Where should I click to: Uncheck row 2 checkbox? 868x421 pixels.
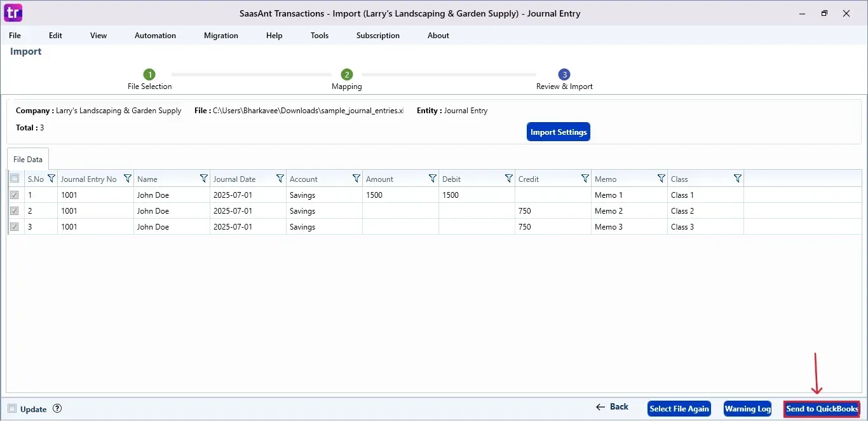click(x=15, y=210)
